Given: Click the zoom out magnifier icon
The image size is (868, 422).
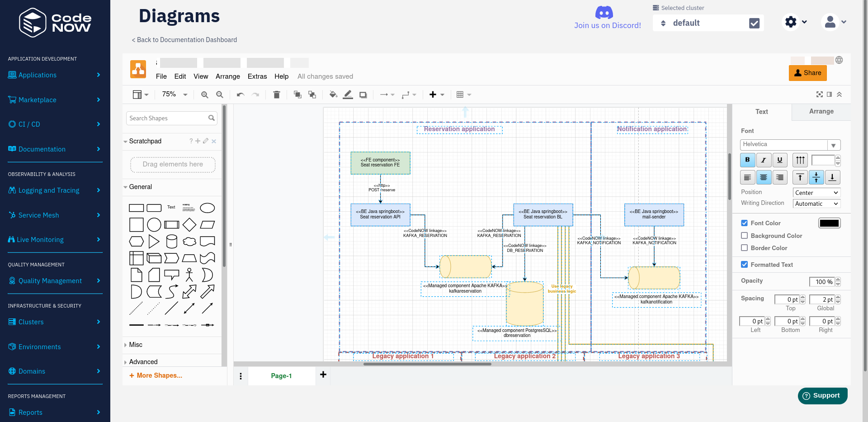Looking at the screenshot, I should click(x=220, y=95).
